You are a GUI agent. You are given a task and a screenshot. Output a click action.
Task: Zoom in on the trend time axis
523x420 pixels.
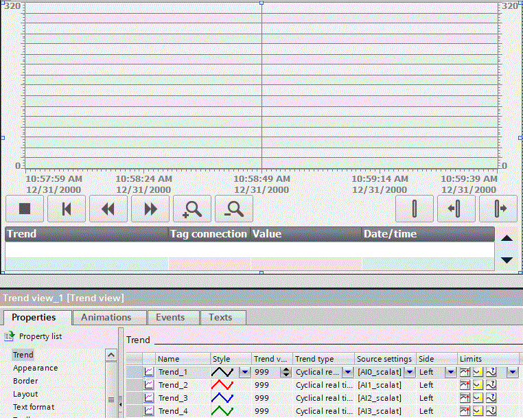point(192,209)
